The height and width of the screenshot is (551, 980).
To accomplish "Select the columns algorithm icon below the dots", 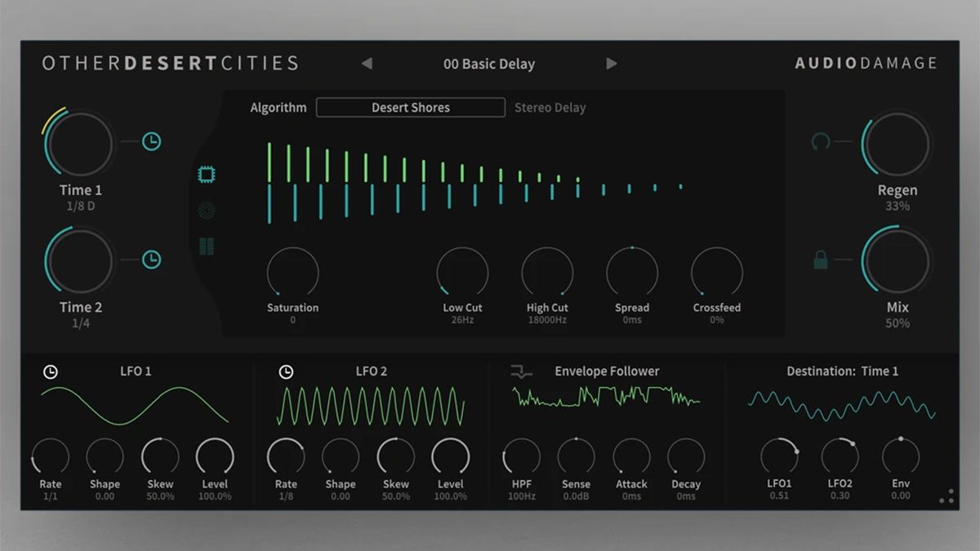I will pos(207,246).
